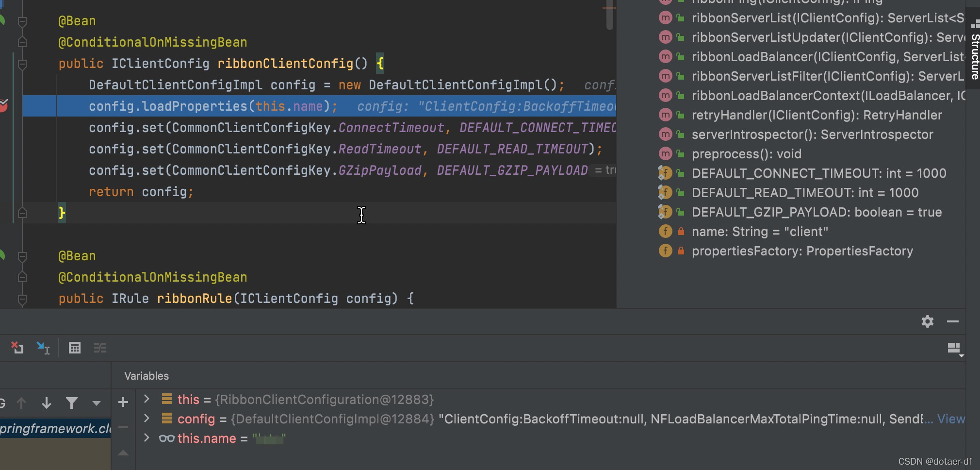
Task: Click the down arrow in frames toolbar
Action: click(47, 403)
